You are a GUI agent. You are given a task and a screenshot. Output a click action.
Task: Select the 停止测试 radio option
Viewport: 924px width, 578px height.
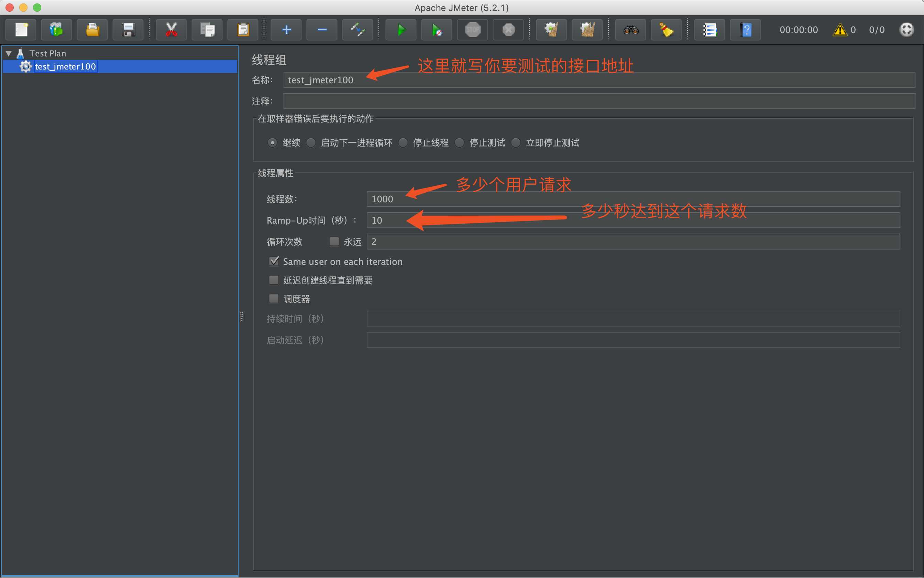click(x=460, y=142)
